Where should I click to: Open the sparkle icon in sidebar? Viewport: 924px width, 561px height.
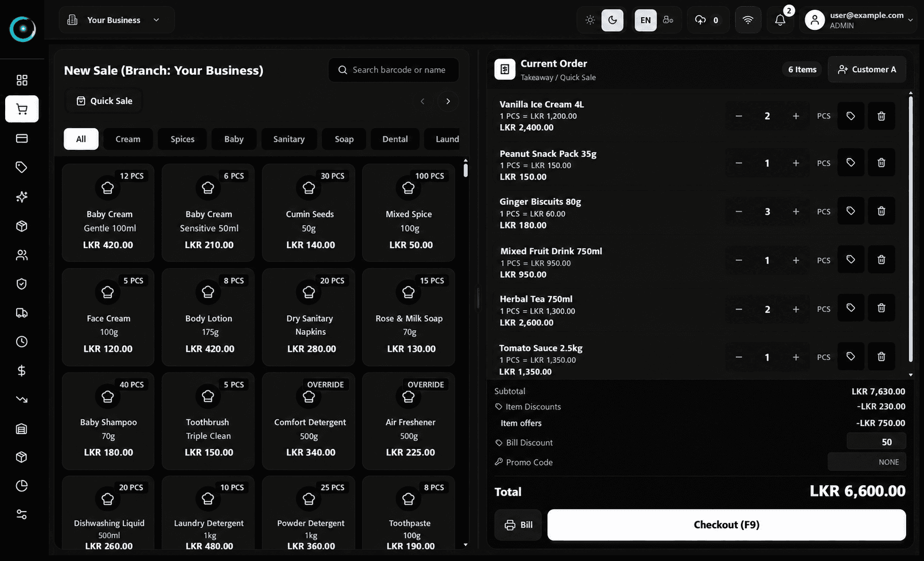point(22,197)
